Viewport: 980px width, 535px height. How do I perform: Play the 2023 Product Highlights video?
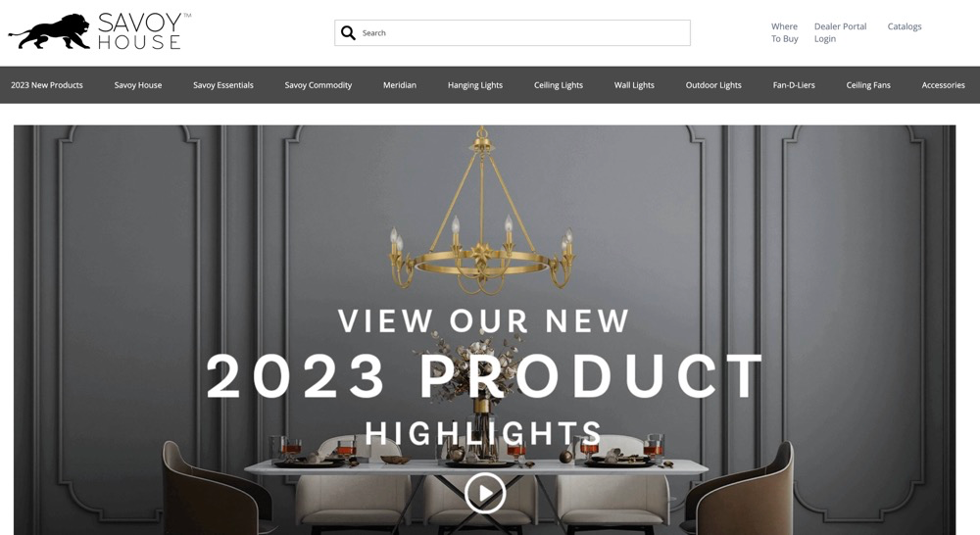tap(485, 493)
